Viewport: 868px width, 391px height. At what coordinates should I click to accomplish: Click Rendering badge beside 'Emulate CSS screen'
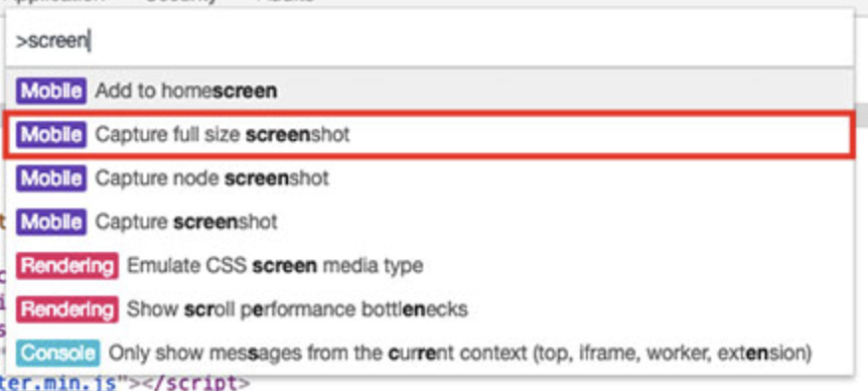coord(67,265)
